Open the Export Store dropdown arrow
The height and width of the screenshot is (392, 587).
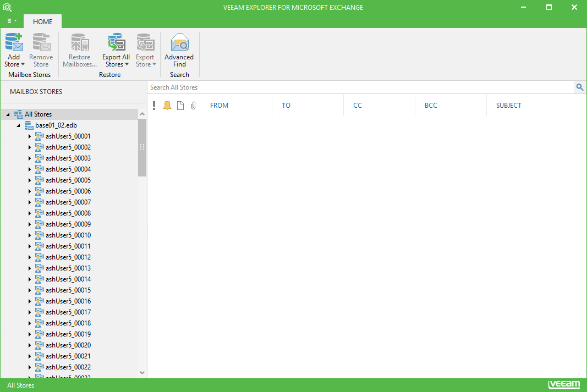[154, 64]
